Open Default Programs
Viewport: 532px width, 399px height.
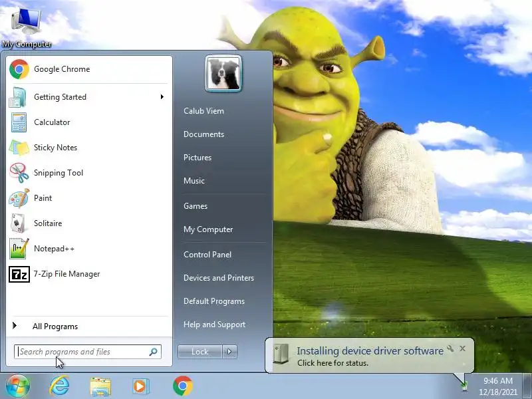214,301
